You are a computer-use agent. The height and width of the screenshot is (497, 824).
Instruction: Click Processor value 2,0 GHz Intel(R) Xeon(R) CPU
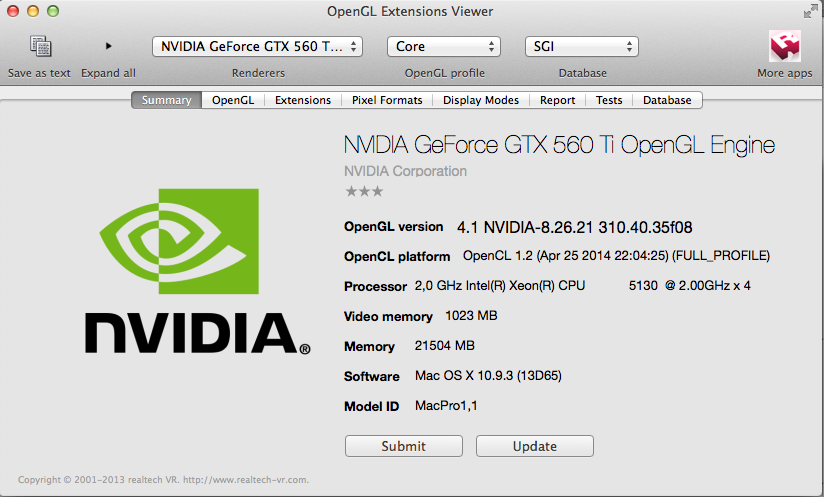tap(582, 286)
